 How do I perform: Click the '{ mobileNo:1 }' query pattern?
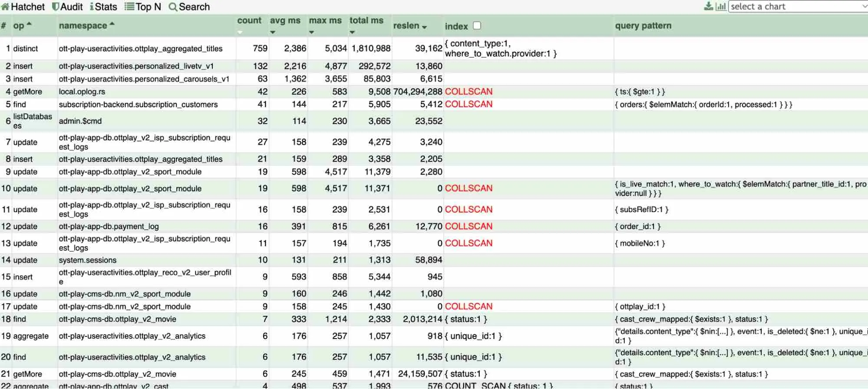640,243
